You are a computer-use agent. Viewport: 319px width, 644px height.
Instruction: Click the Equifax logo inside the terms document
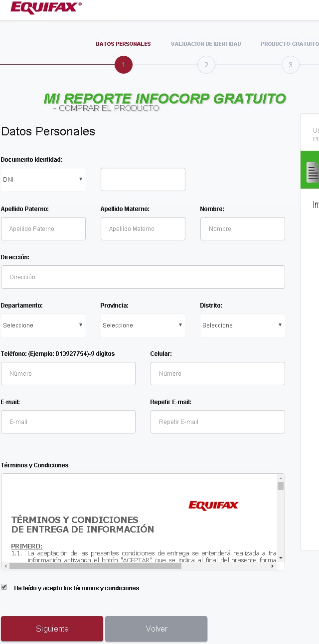213,506
